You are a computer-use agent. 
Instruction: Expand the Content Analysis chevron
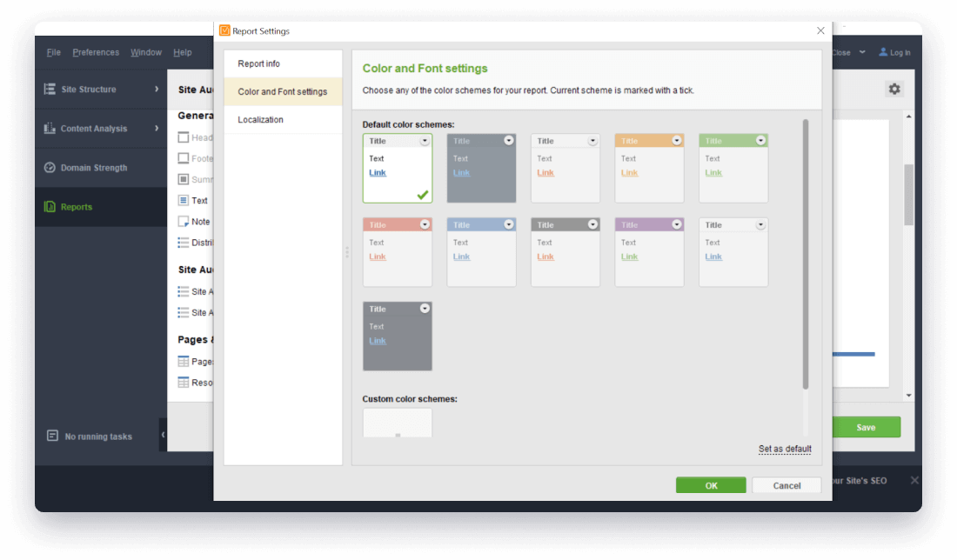[x=157, y=128]
